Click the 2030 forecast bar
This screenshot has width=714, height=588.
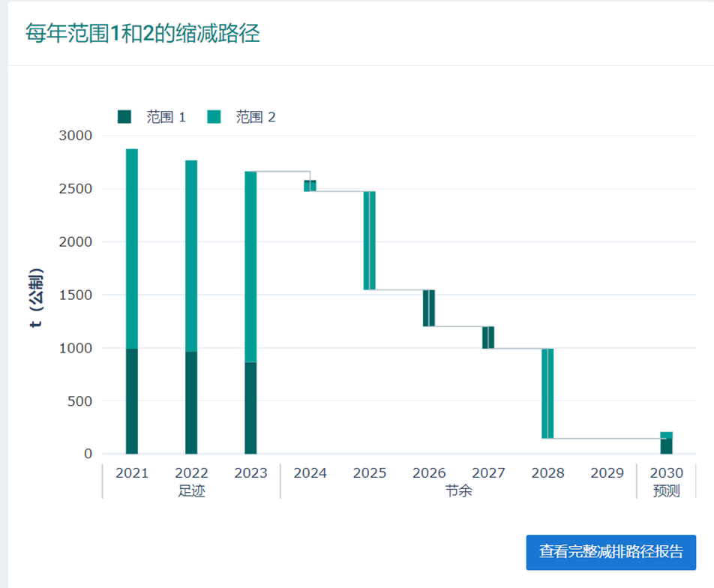(667, 442)
